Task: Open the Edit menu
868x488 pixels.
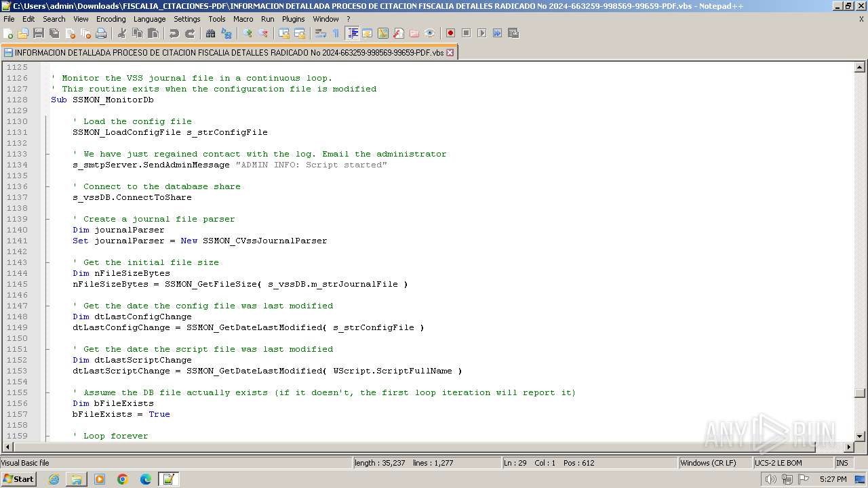Action: [28, 19]
